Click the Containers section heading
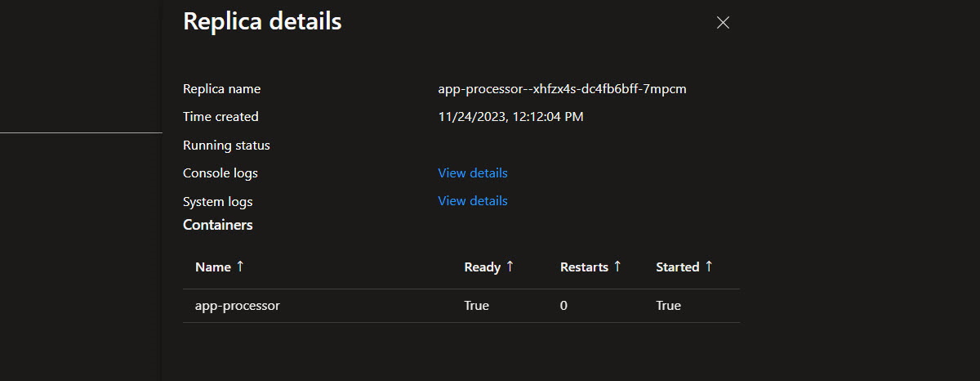 (x=217, y=225)
